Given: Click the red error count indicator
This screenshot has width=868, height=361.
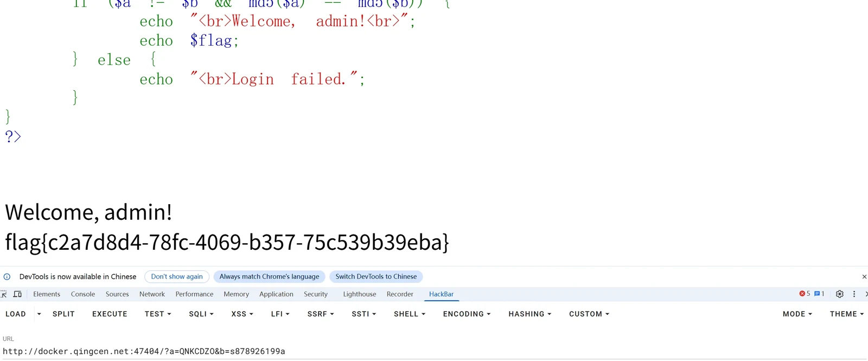Looking at the screenshot, I should pos(805,294).
